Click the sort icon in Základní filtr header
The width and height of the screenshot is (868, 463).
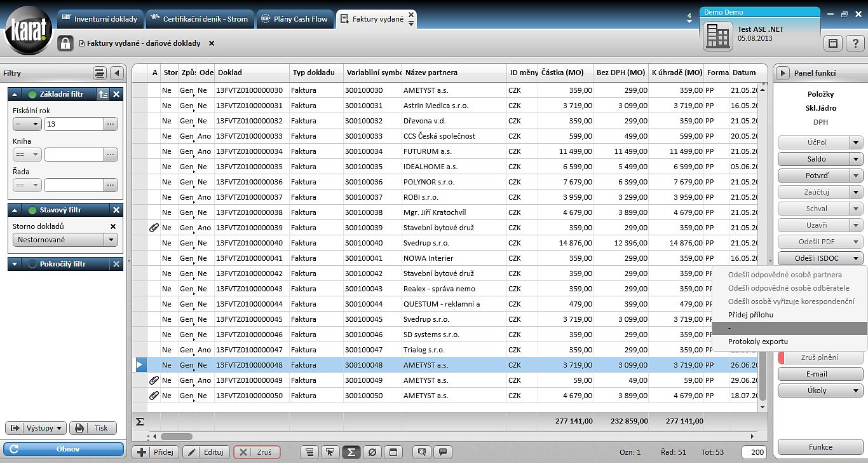tap(103, 94)
